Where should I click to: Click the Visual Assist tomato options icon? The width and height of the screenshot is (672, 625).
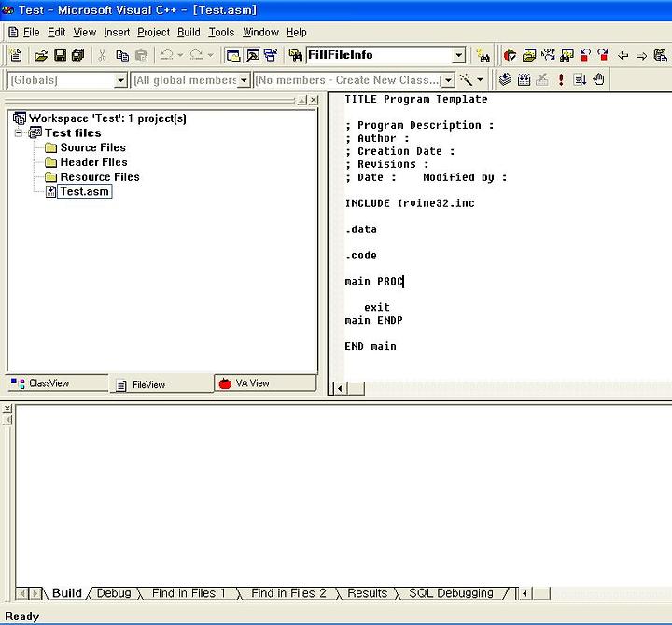point(510,55)
